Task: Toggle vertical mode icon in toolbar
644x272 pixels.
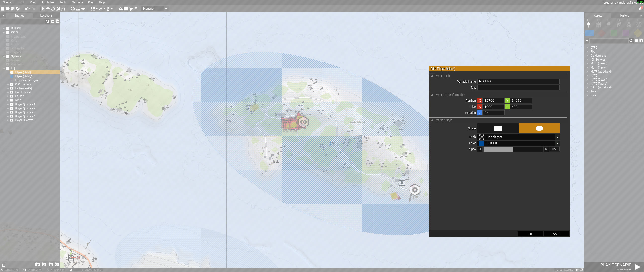Action: [x=83, y=9]
